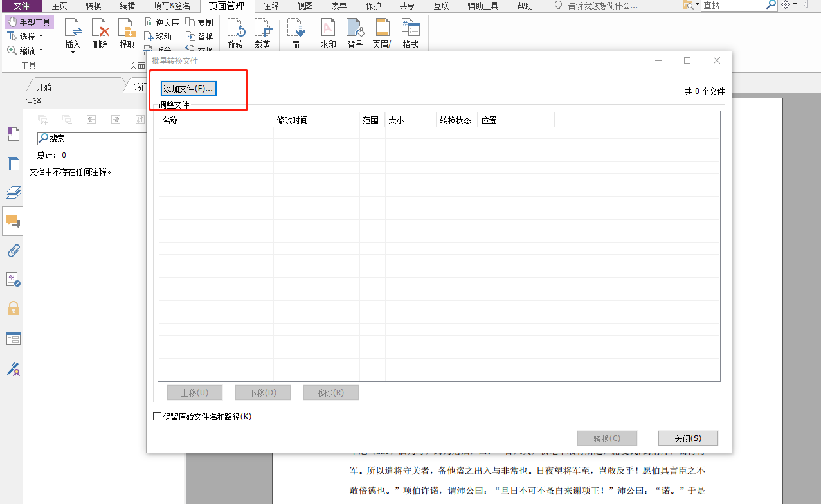Open the 附件 attachments sidebar panel
Image resolution: width=821 pixels, height=504 pixels.
(x=13, y=250)
